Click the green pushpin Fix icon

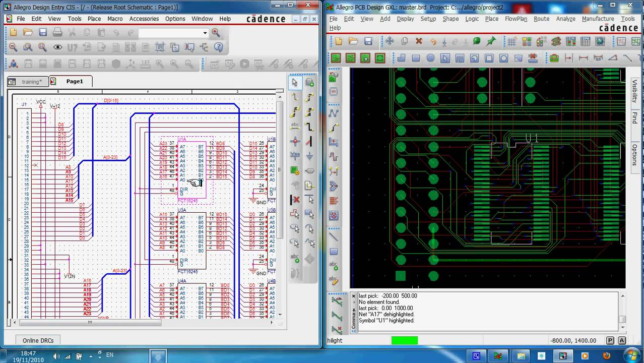tap(491, 41)
